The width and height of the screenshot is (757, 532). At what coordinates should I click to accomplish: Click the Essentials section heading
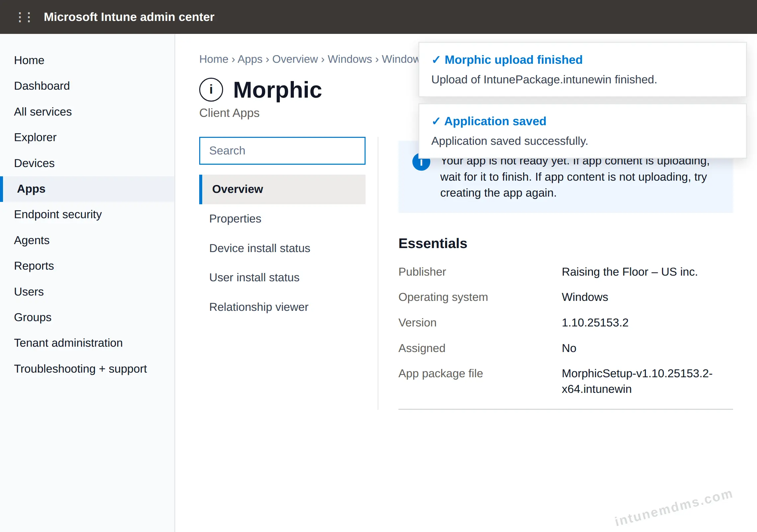[x=433, y=243]
